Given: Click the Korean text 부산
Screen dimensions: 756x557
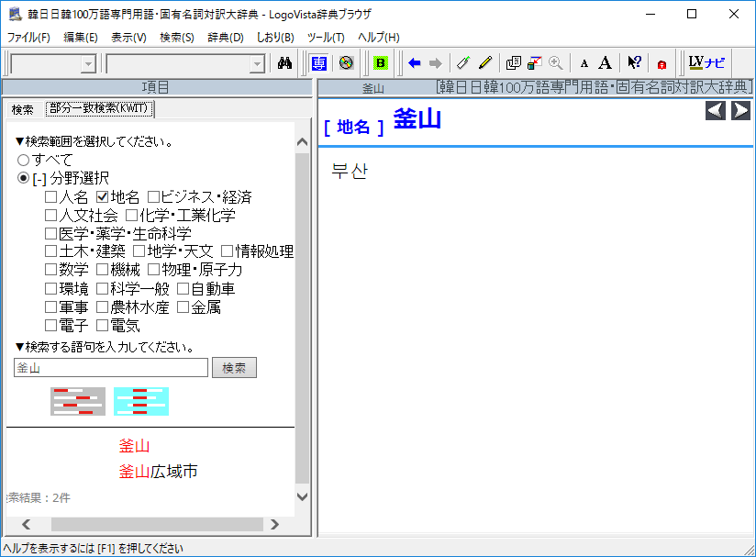Looking at the screenshot, I should [x=350, y=172].
